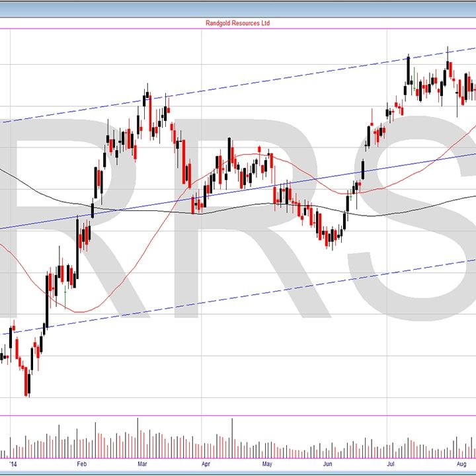Select the Jul label on the date axis
476x476 pixels.
pyautogui.click(x=391, y=465)
